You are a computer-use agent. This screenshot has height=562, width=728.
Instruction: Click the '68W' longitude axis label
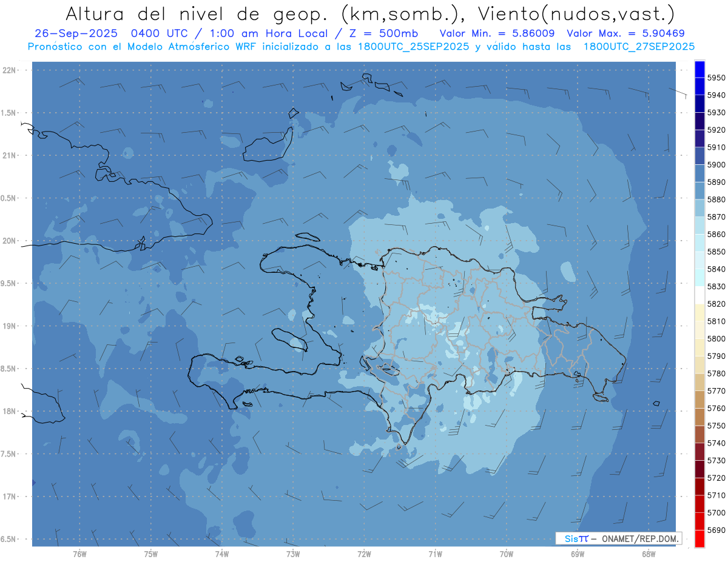tap(648, 554)
